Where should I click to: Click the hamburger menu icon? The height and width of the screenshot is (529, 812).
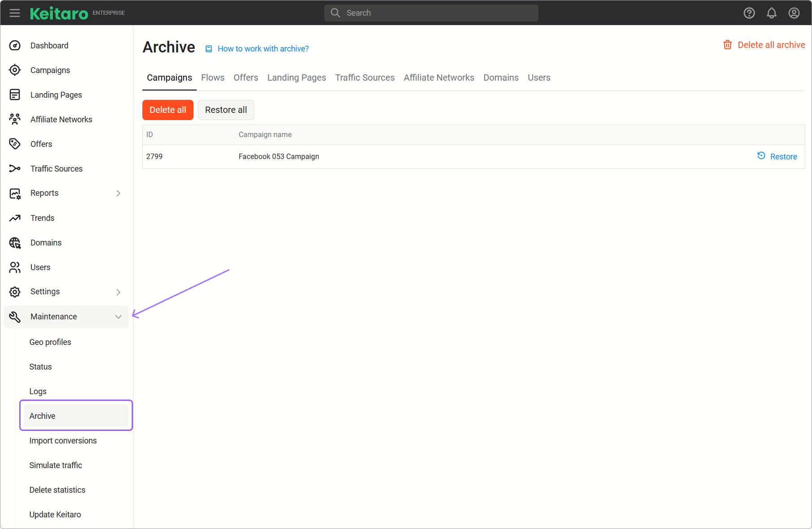click(15, 13)
